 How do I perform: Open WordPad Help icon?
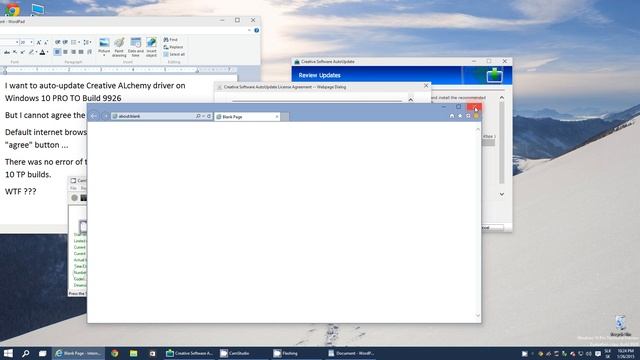256,30
